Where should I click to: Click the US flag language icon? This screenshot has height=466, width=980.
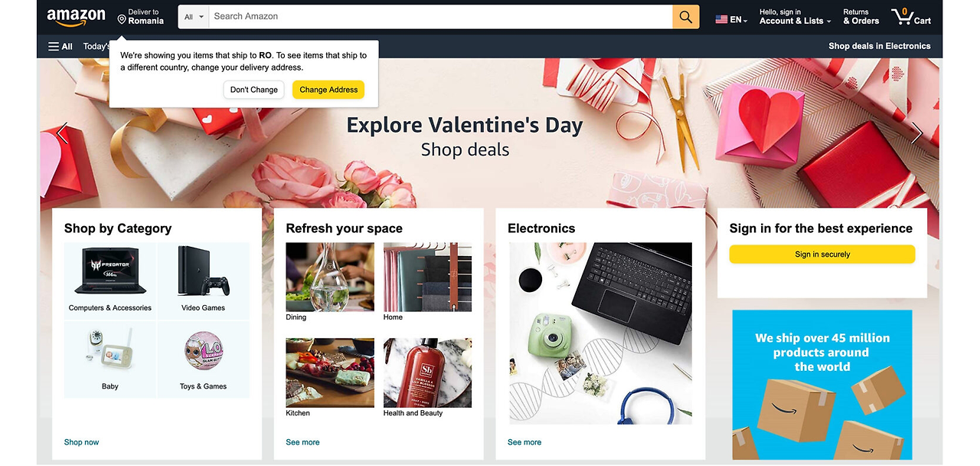(721, 19)
